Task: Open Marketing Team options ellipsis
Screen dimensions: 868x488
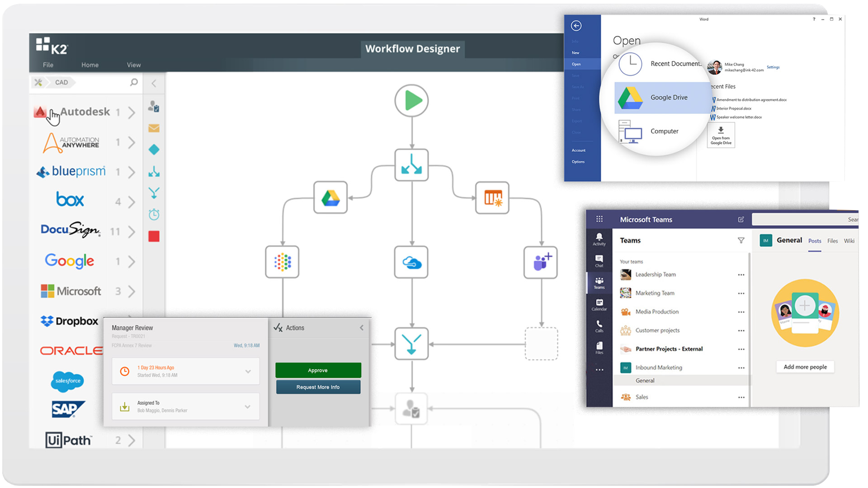Action: tap(741, 293)
